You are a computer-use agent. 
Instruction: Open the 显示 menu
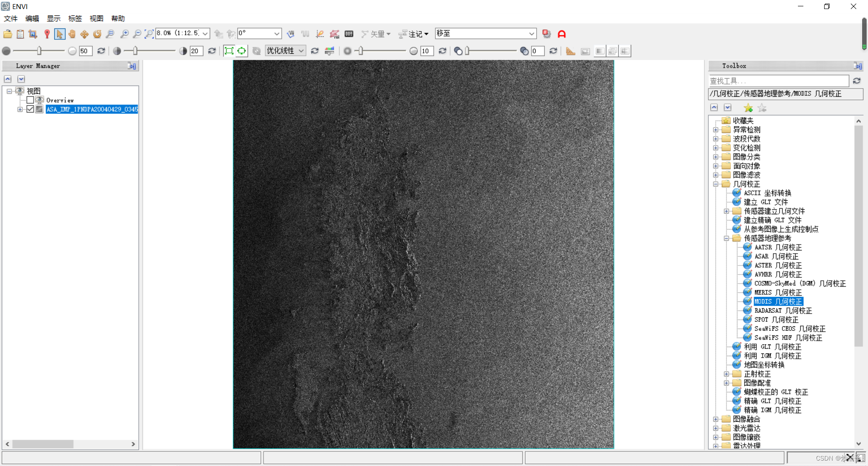(54, 19)
